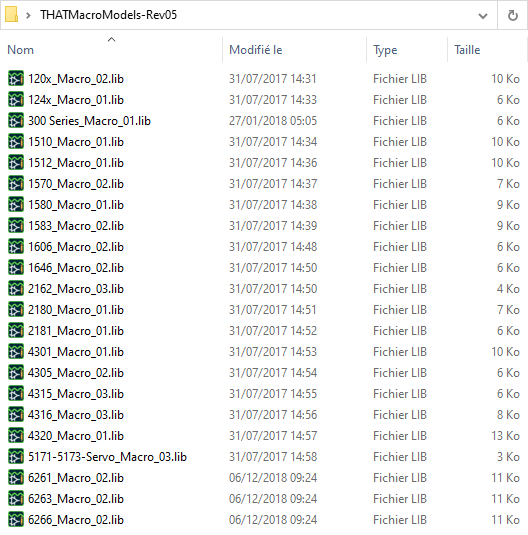Click the 120x_Macro_02.lib file icon
Screen dimensions: 528x535
[x=16, y=78]
